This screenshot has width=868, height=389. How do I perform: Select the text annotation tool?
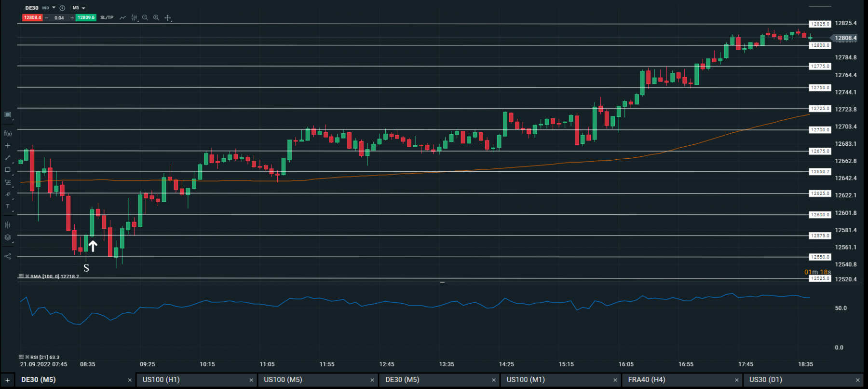pyautogui.click(x=8, y=207)
